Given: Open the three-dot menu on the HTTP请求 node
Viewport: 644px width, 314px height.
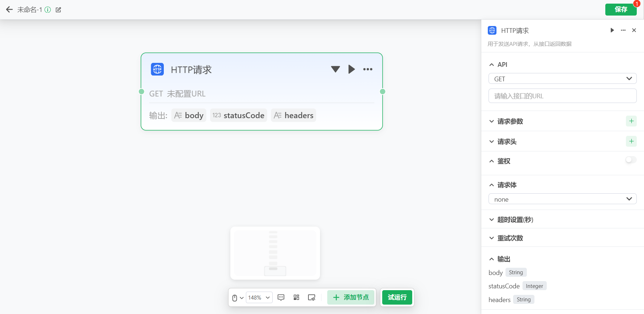Looking at the screenshot, I should [x=368, y=69].
